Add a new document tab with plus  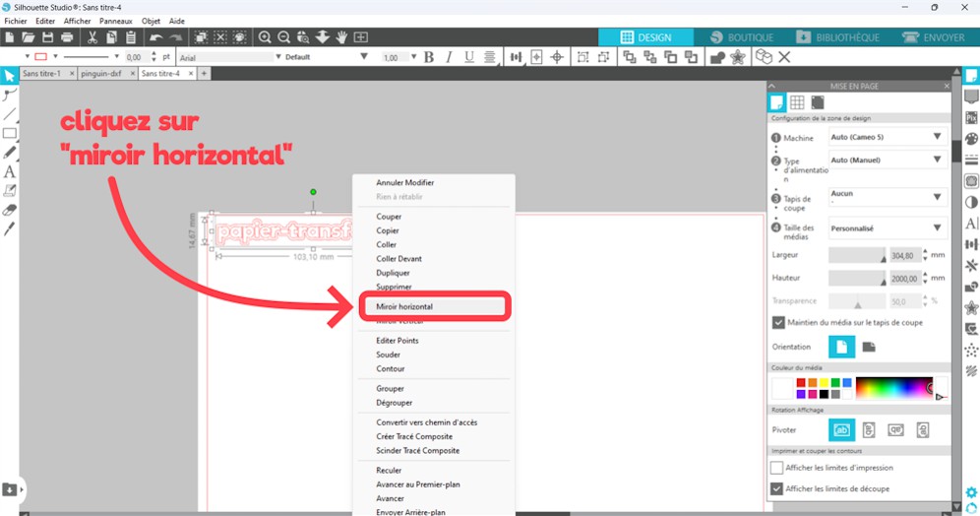click(204, 74)
